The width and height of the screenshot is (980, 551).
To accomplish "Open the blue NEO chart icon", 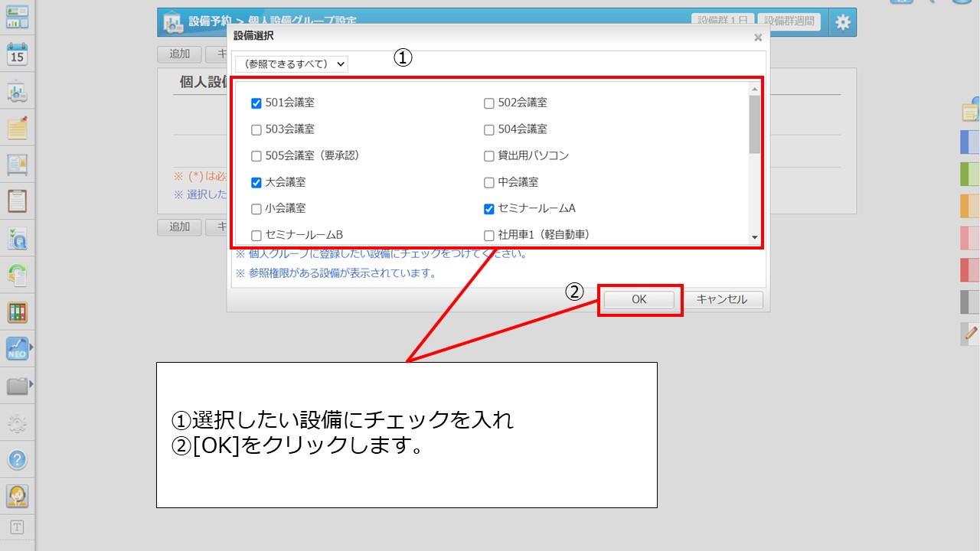I will click(16, 349).
